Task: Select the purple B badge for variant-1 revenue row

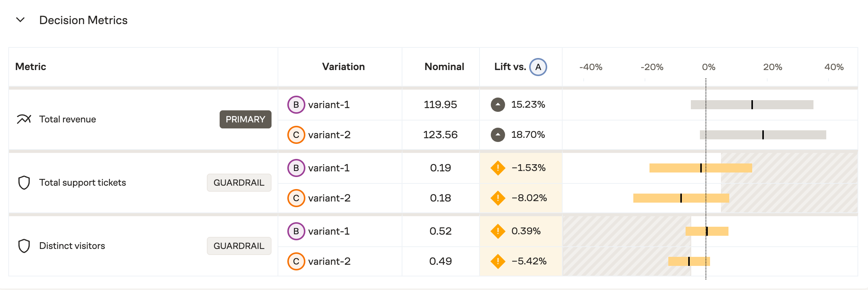Action: tap(296, 104)
